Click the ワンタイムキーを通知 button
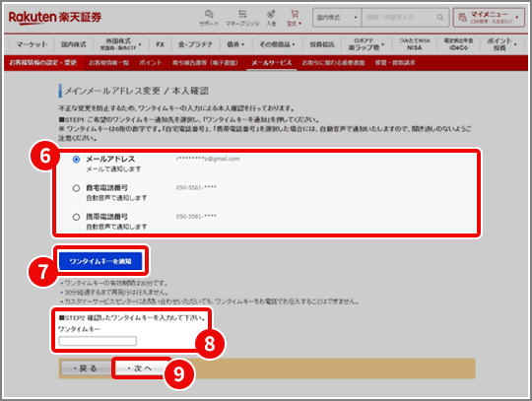 point(100,261)
